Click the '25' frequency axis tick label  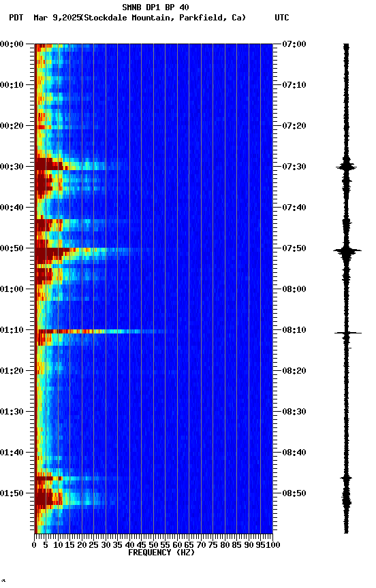[x=94, y=546]
